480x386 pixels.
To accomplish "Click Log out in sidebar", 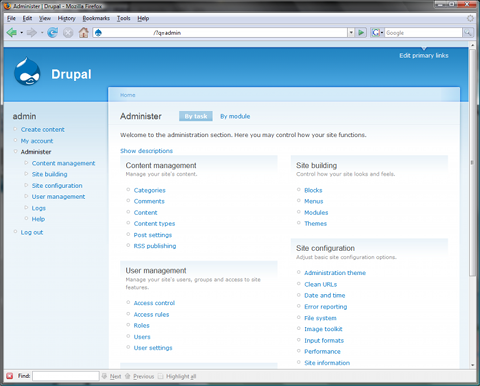I will tap(32, 232).
